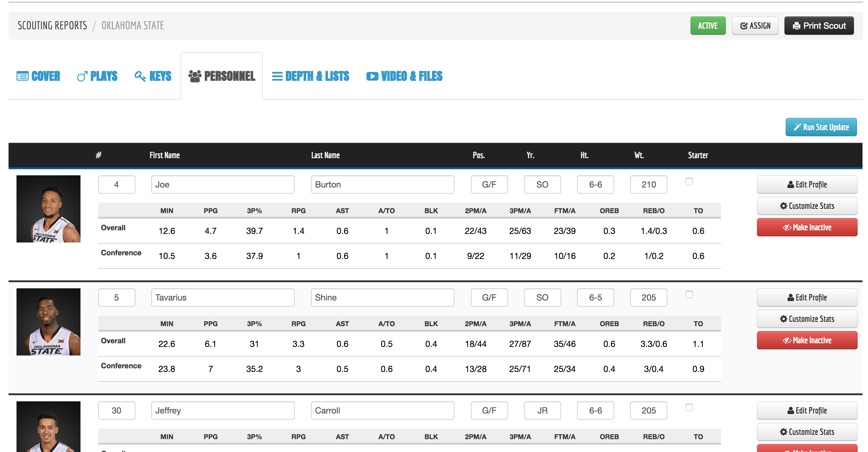Customize stats for Joe Burton

[807, 206]
